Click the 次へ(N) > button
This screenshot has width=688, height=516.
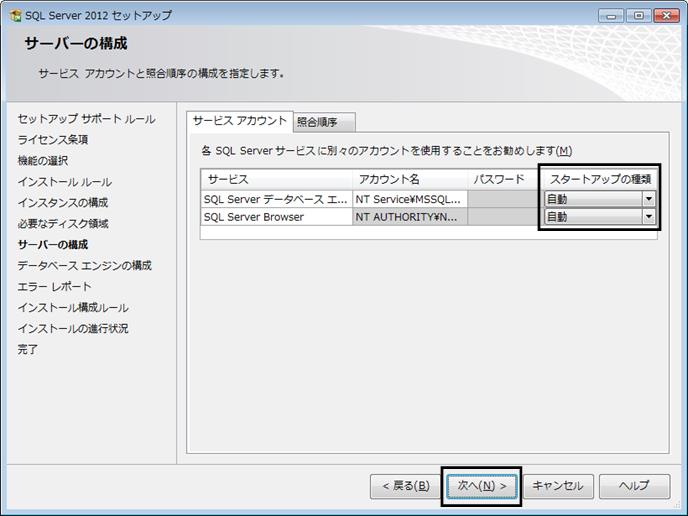(x=481, y=486)
